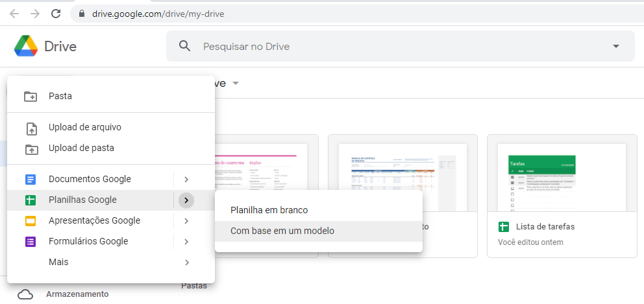Select Planilha em branco
The image size is (644, 304).
click(x=269, y=210)
